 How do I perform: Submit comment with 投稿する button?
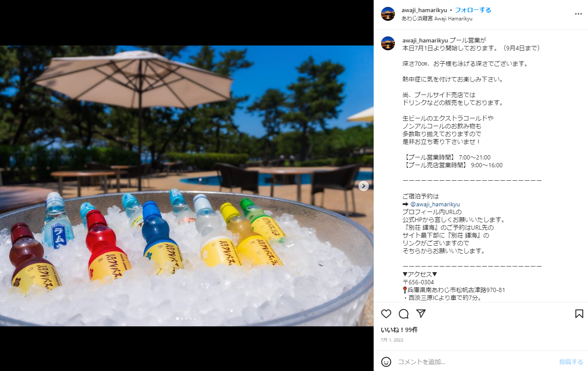[571, 361]
